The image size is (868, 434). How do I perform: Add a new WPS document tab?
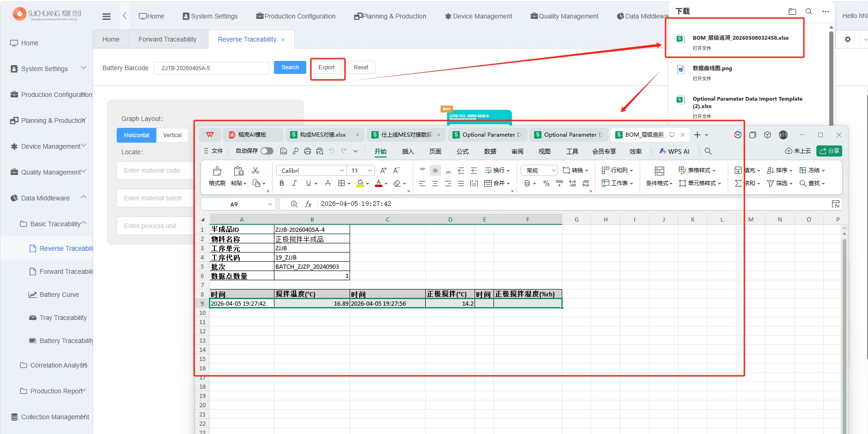click(x=697, y=135)
